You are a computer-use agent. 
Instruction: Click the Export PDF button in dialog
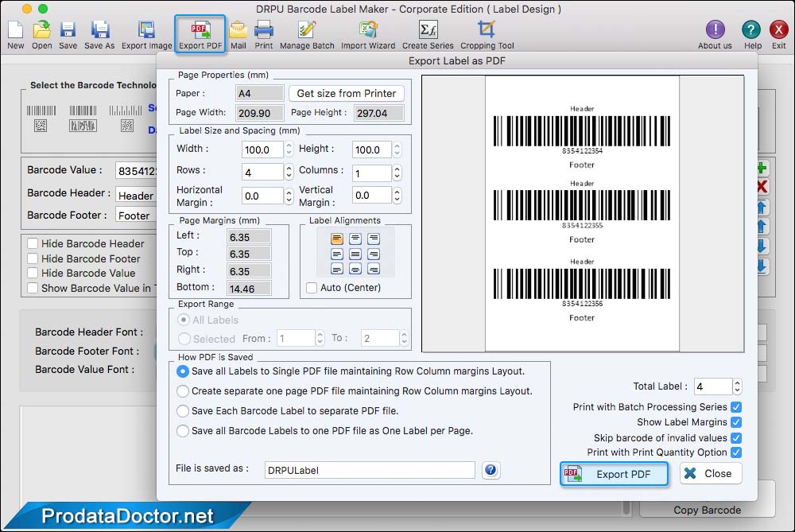614,474
